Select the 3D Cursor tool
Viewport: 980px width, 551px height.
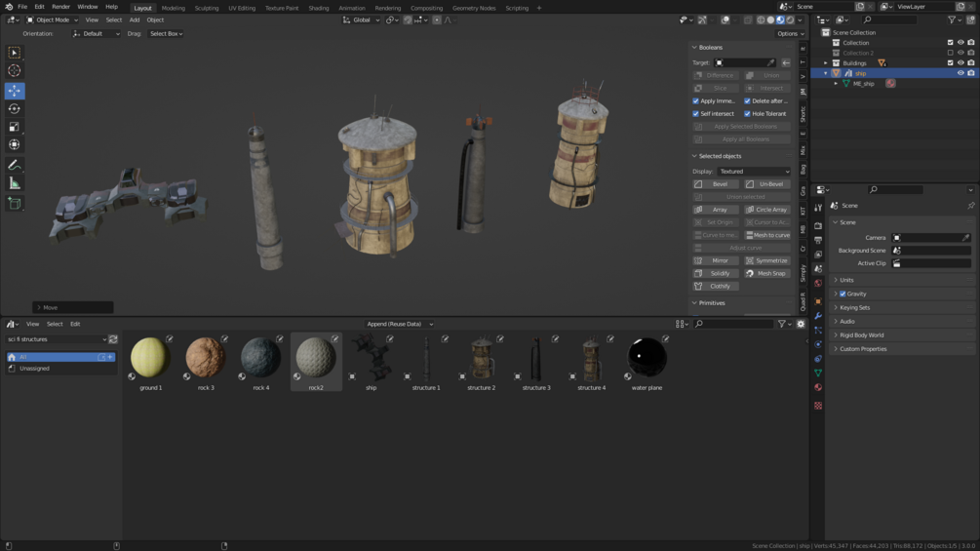[x=15, y=71]
